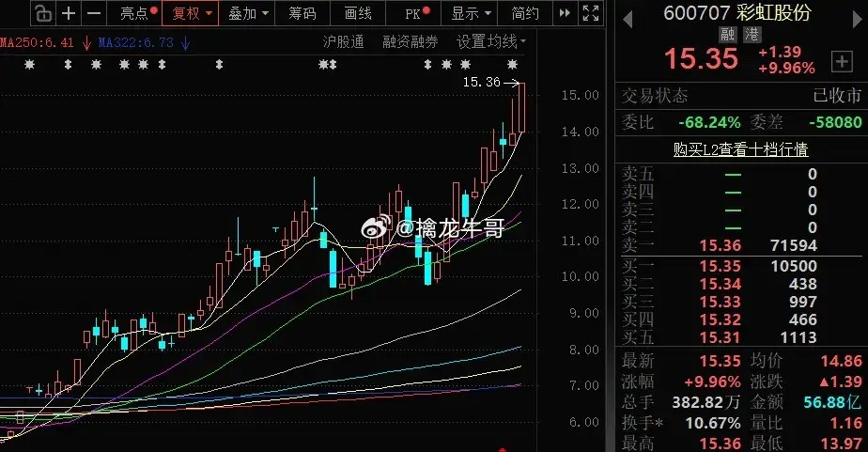Select the 画线 drawing tool
Screen dimensions: 868x452
(358, 13)
